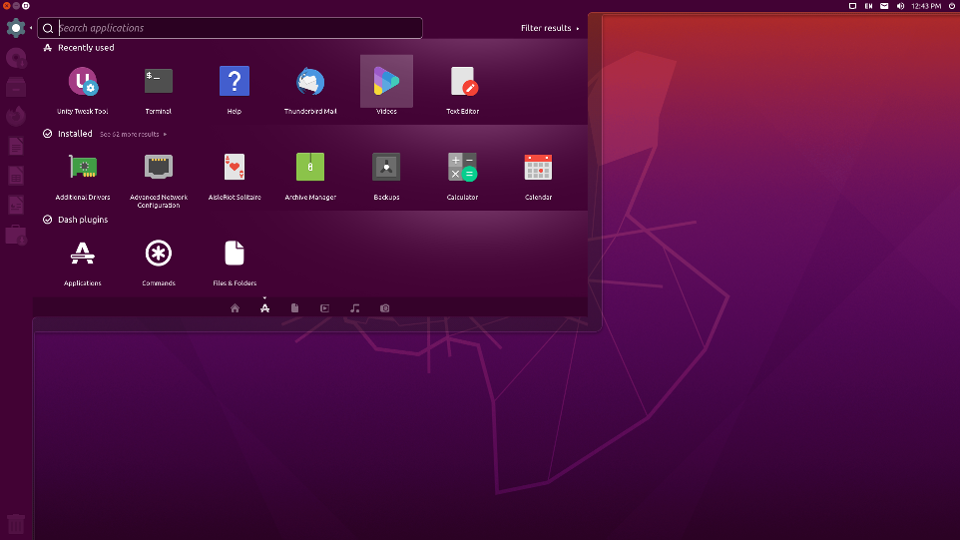Open Archive Manager

[310, 176]
